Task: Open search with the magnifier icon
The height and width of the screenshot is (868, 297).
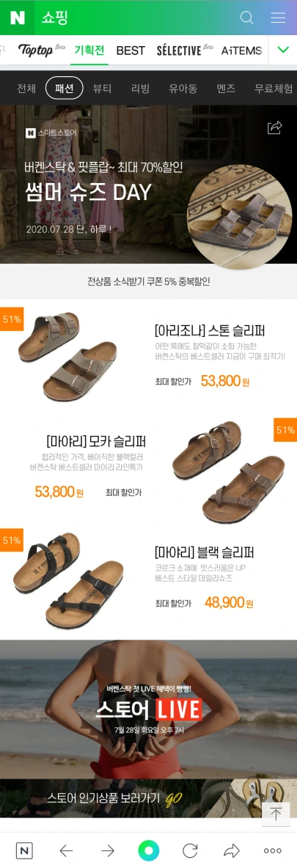Action: click(x=246, y=18)
